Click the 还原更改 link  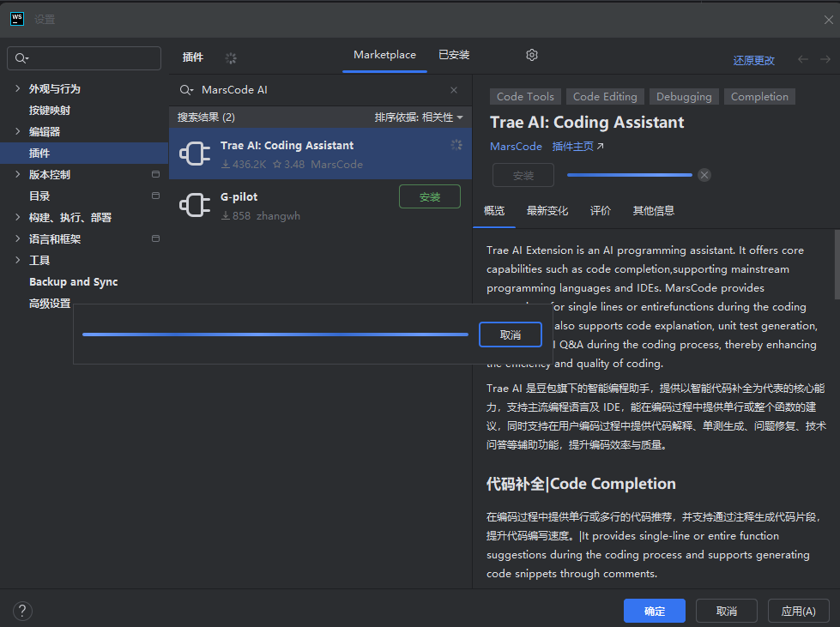coord(753,61)
